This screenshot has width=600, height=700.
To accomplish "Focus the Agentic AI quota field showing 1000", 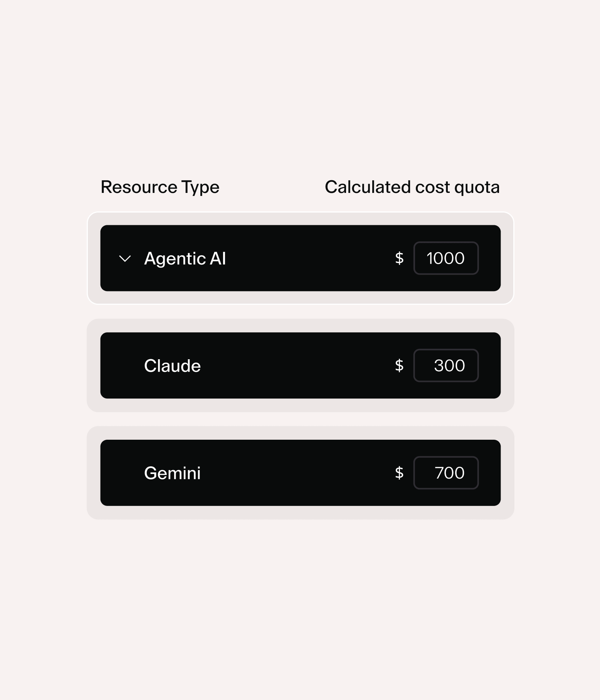I will (x=446, y=258).
